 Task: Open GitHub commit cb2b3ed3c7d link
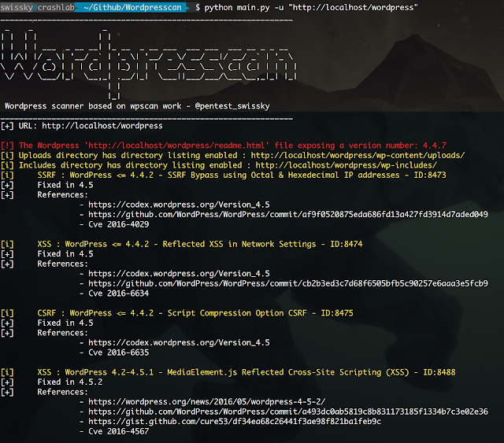point(288,283)
